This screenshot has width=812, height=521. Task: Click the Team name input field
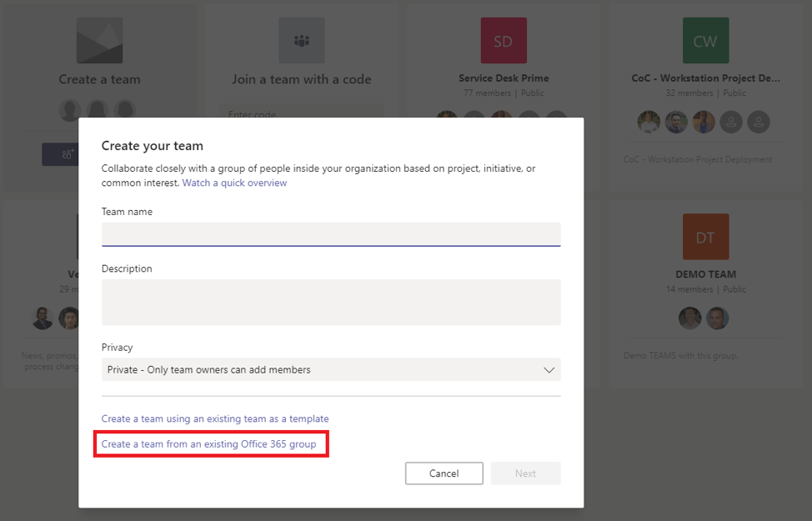(330, 234)
